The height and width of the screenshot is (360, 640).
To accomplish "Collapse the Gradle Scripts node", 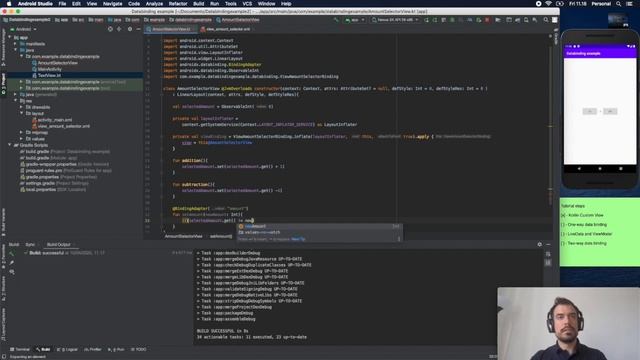I will [10, 145].
